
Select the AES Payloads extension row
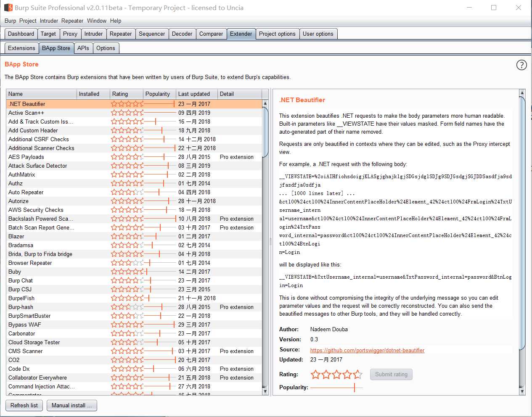(x=134, y=157)
